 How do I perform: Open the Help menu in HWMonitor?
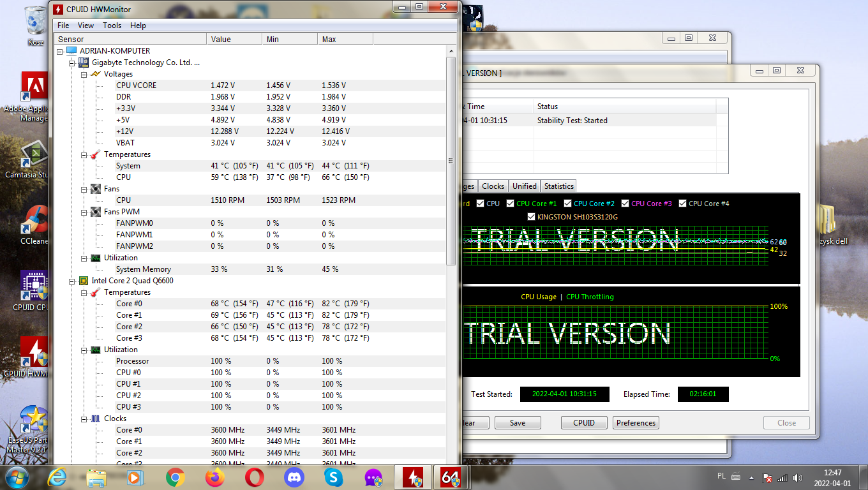click(138, 26)
